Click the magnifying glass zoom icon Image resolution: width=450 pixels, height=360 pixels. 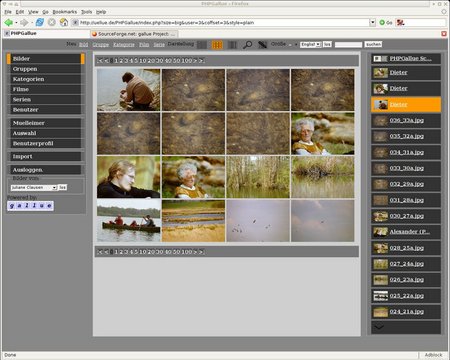[247, 45]
